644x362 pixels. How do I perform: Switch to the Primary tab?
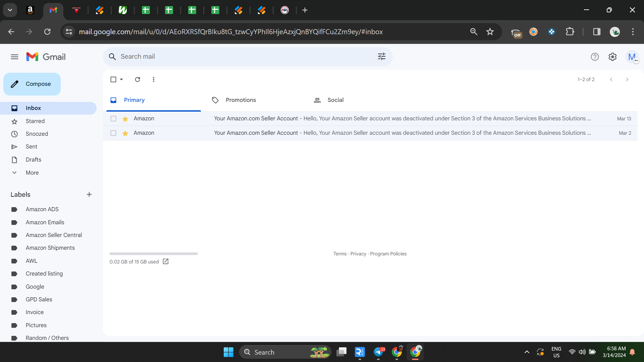point(154,100)
